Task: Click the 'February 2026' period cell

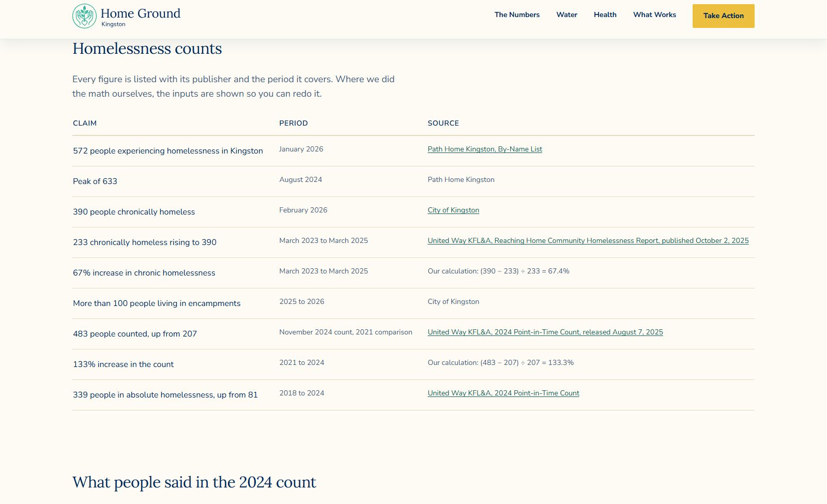Action: pyautogui.click(x=303, y=210)
